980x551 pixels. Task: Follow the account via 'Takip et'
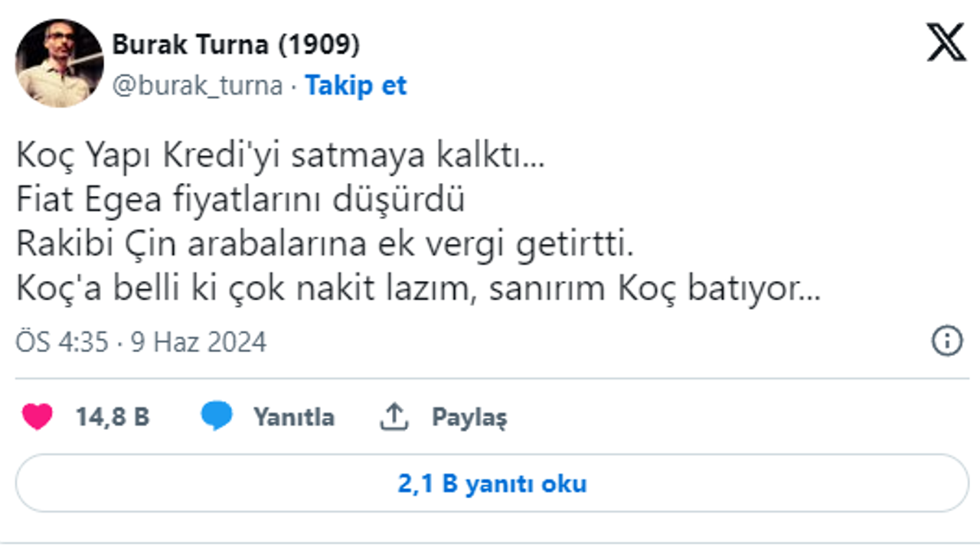click(355, 86)
